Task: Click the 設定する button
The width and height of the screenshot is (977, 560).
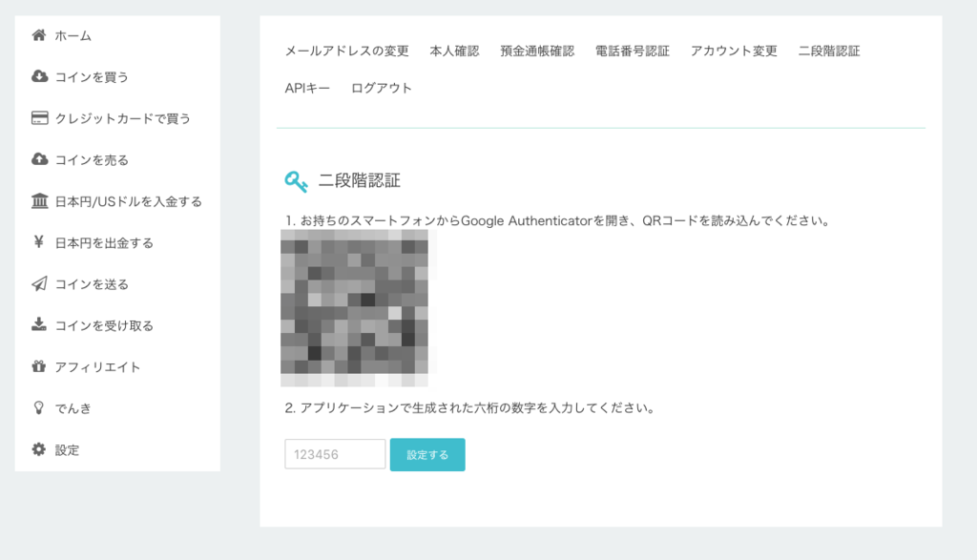Action: click(427, 455)
